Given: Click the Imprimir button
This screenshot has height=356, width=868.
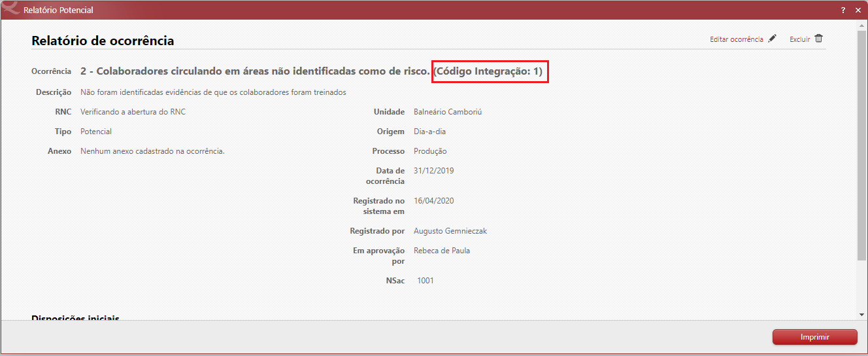Looking at the screenshot, I should 815,337.
